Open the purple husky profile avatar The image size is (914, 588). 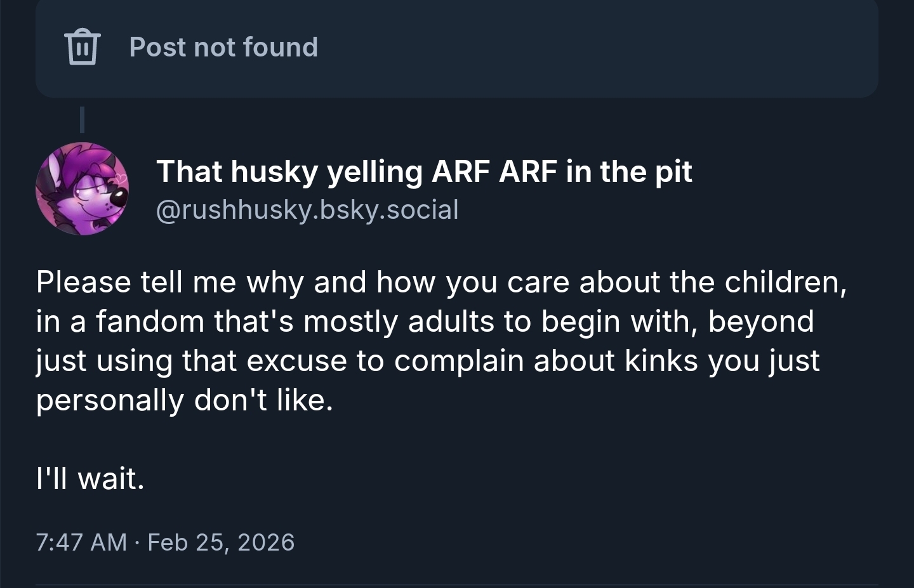pos(83,188)
